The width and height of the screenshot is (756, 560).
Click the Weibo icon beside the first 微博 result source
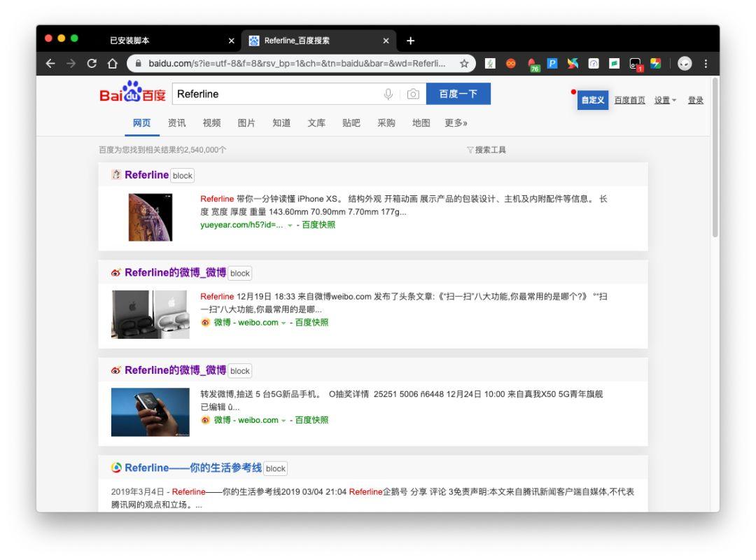tap(205, 323)
